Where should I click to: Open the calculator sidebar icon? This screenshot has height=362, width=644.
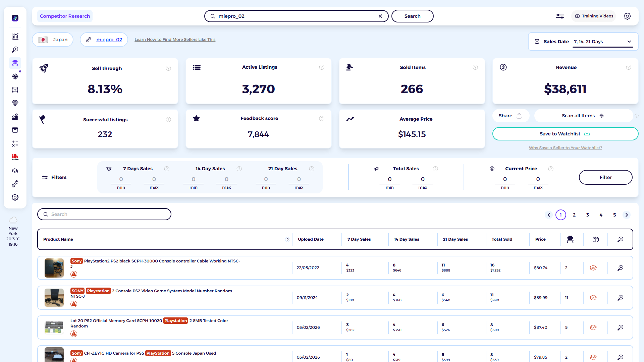[x=15, y=144]
